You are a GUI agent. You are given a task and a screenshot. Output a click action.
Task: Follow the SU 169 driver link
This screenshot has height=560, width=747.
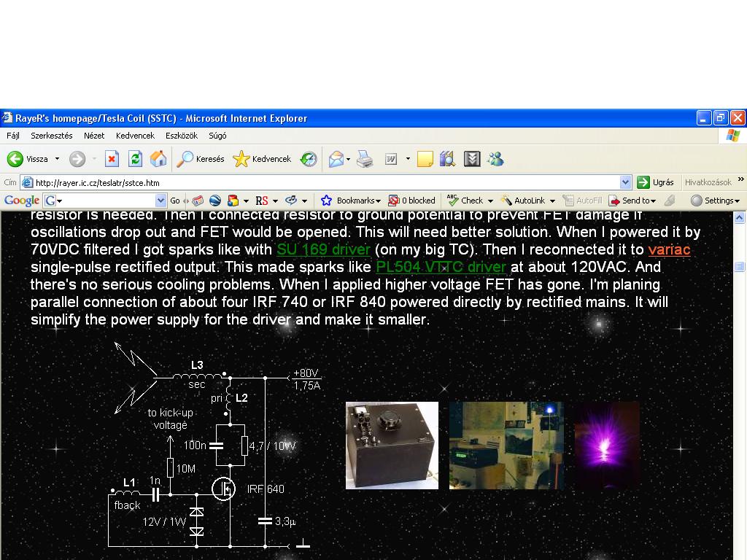[x=323, y=249]
